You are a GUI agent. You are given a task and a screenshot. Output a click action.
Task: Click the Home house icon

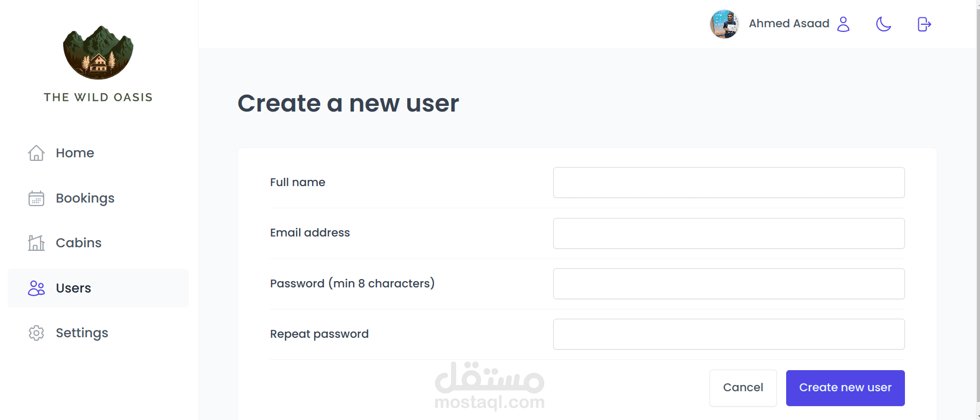36,153
